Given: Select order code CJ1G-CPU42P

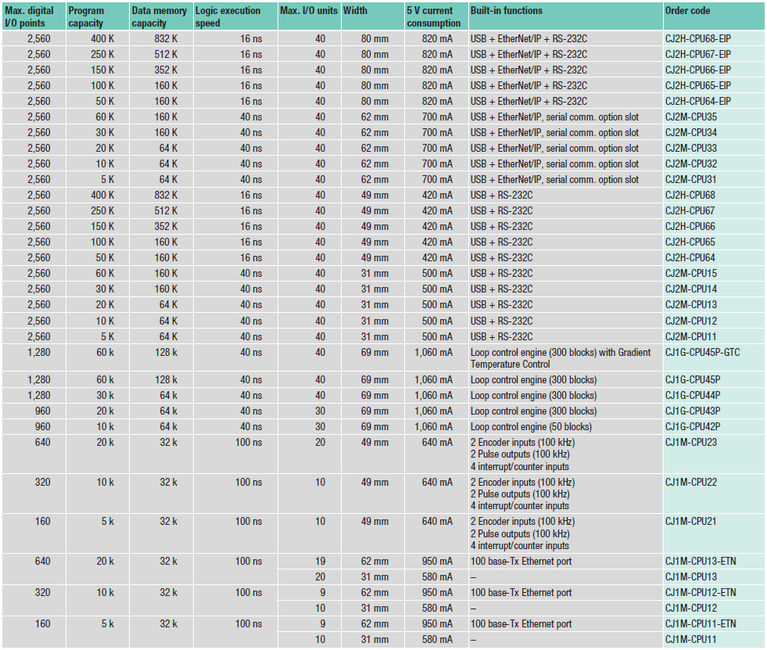Looking at the screenshot, I should point(692,426).
